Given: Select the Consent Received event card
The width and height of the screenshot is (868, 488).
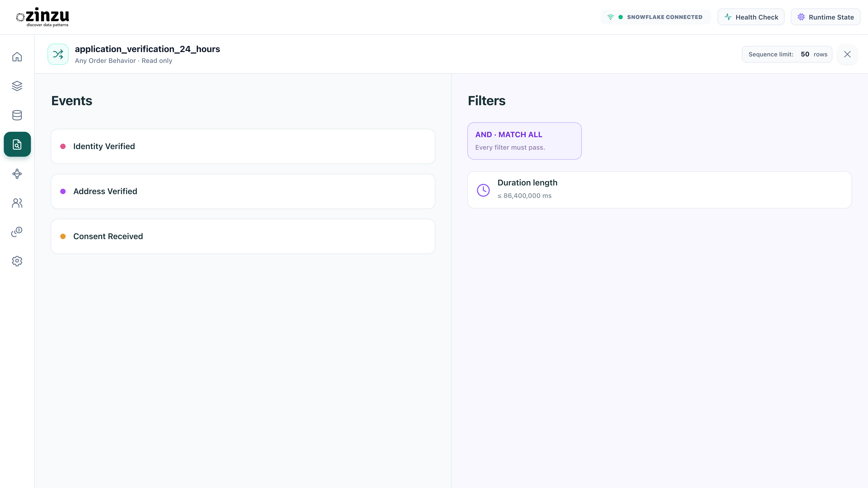Looking at the screenshot, I should coord(243,236).
